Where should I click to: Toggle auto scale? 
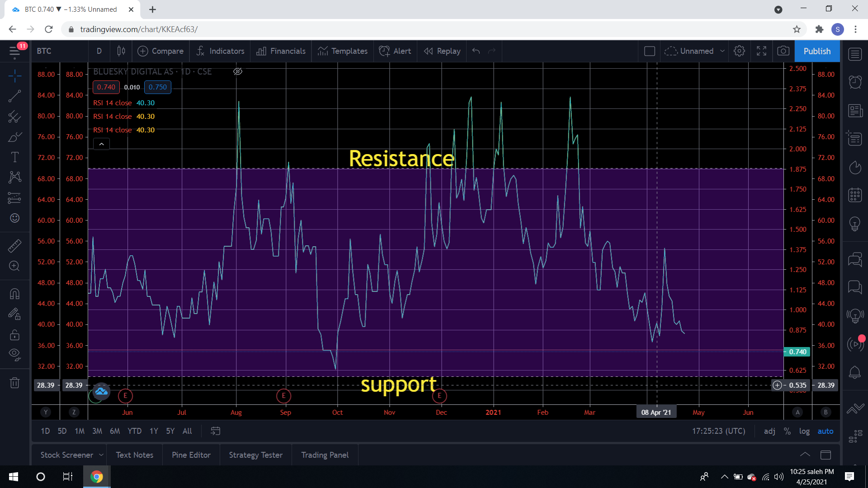[x=826, y=431]
